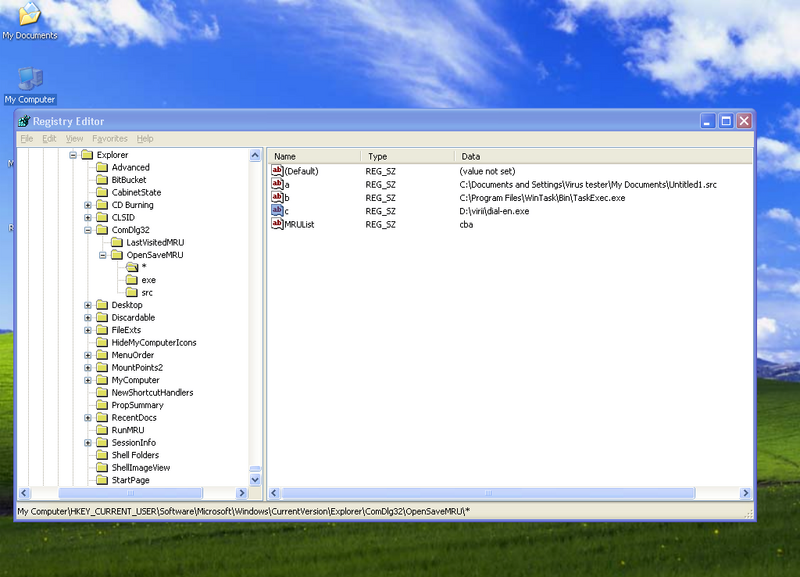The width and height of the screenshot is (800, 577).
Task: Collapse the OpenSaveMRU tree node
Action: pos(103,255)
